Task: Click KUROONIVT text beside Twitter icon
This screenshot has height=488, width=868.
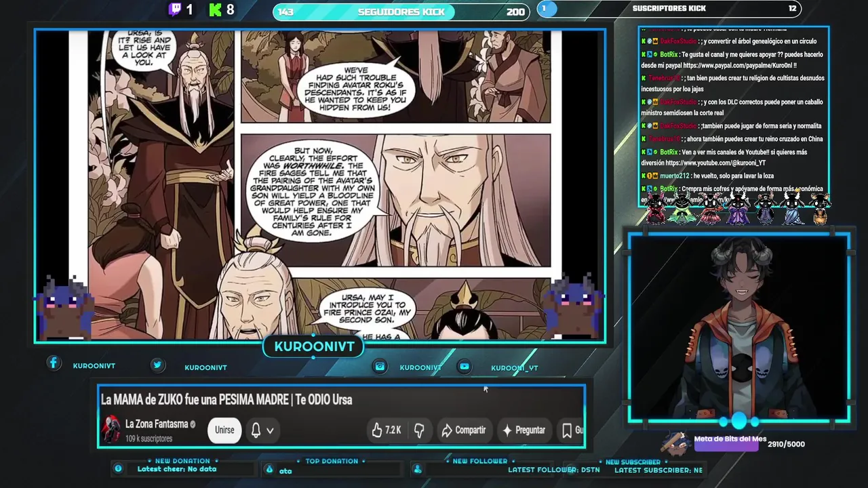Action: [x=206, y=367]
